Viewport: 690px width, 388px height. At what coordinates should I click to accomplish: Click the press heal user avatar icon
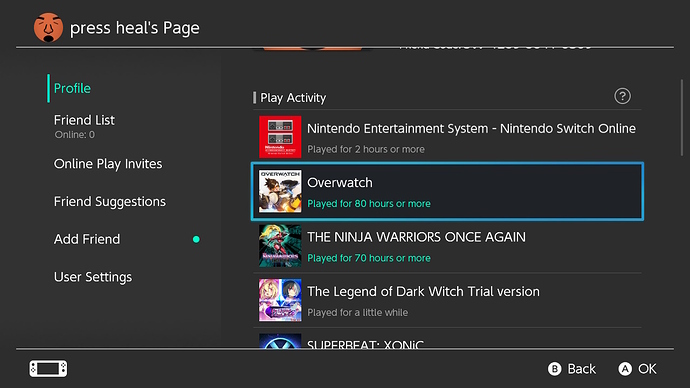click(x=48, y=27)
